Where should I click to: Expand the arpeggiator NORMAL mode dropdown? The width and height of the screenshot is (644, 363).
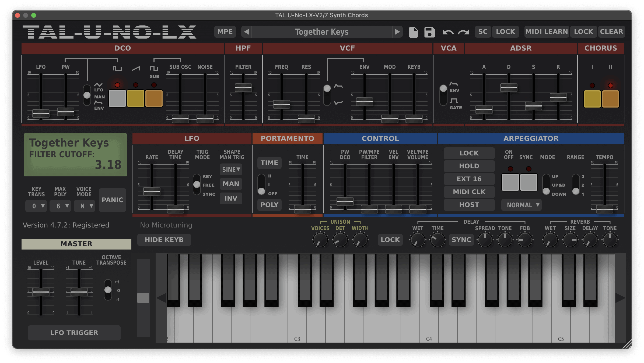click(x=521, y=205)
